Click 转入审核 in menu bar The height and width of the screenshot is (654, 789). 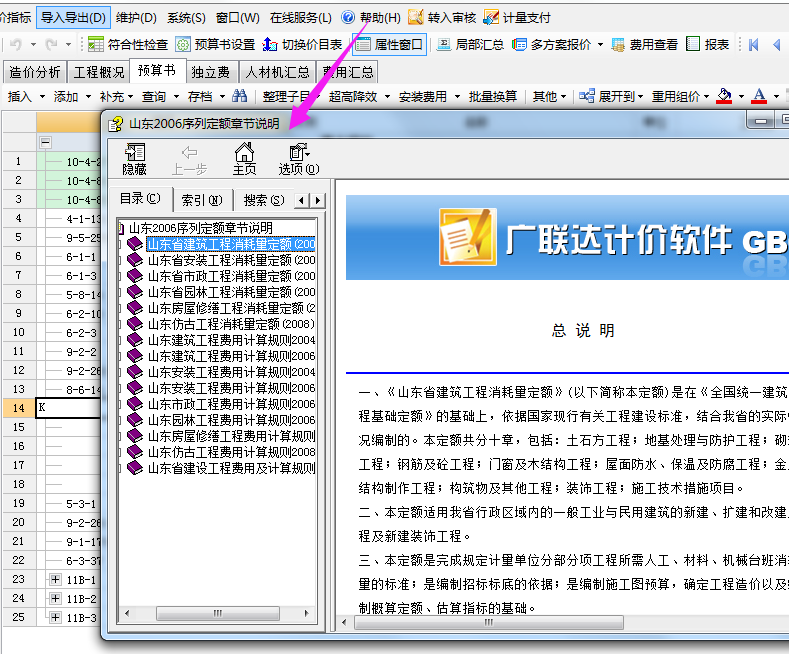pyautogui.click(x=441, y=18)
